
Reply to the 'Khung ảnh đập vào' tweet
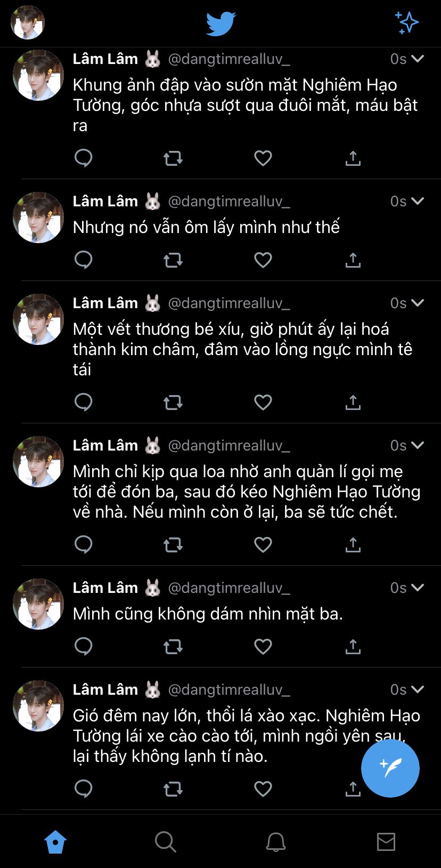click(84, 158)
